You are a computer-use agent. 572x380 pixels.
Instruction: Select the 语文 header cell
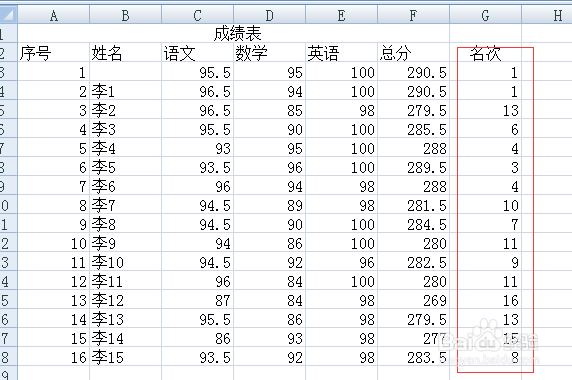[x=197, y=53]
